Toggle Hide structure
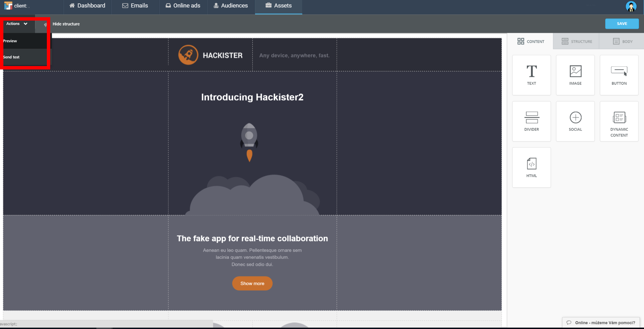The image size is (644, 329). coord(66,24)
